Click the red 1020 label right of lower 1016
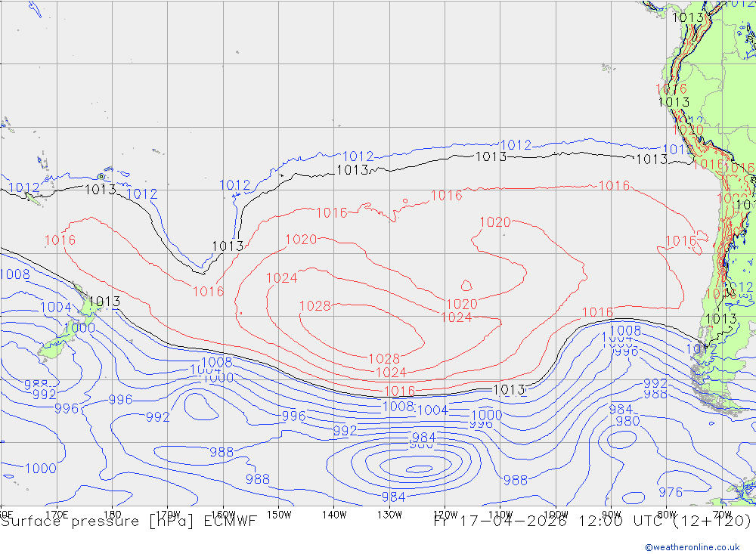 (x=462, y=305)
